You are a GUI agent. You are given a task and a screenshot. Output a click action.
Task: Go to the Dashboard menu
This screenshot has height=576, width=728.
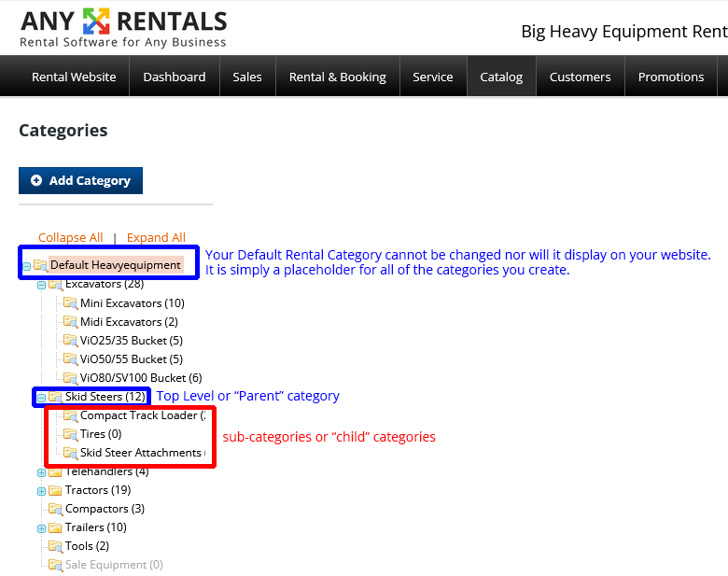coord(175,77)
